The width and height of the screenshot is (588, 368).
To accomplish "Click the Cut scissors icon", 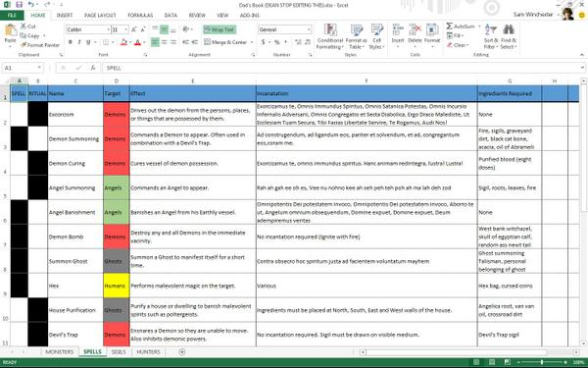I will click(24, 26).
